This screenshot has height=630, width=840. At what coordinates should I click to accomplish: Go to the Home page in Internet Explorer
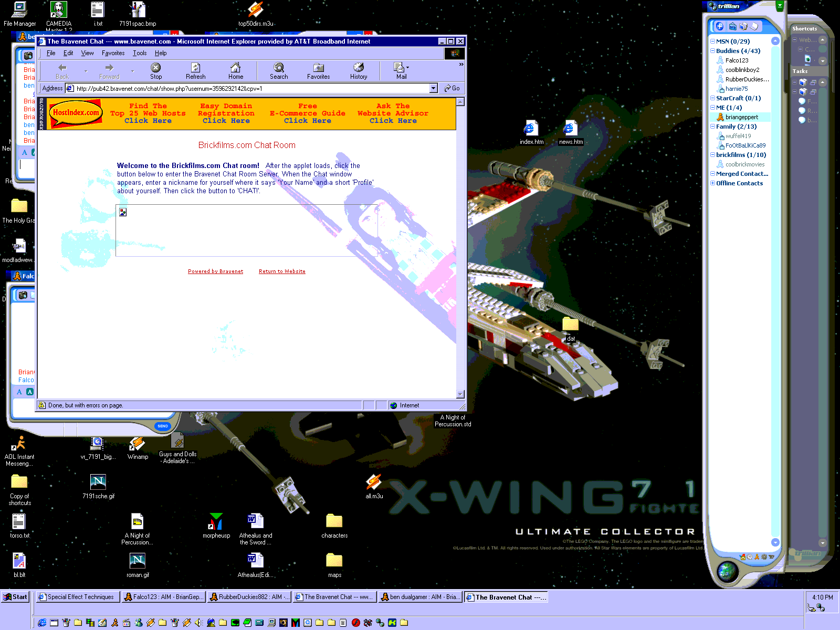click(x=236, y=71)
